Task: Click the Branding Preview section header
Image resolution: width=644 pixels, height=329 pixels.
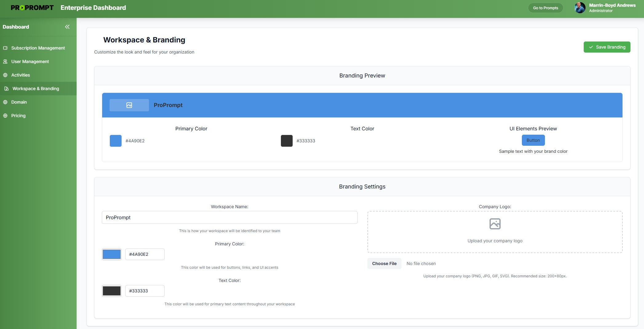Action: click(x=362, y=76)
